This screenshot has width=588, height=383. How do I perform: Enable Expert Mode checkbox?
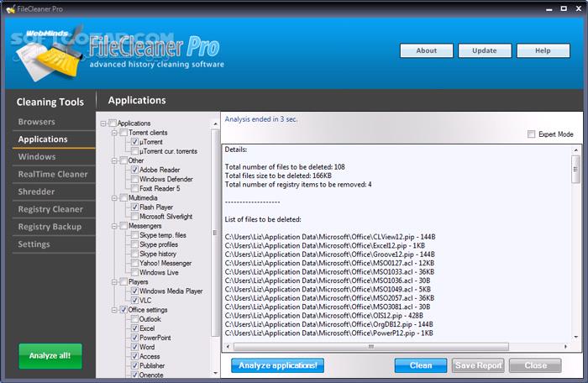pos(531,134)
